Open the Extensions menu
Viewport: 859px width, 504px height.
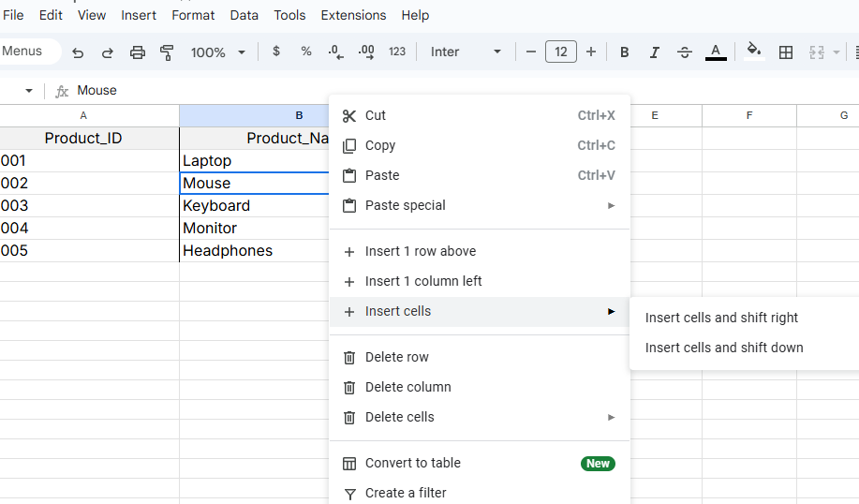[x=353, y=15]
